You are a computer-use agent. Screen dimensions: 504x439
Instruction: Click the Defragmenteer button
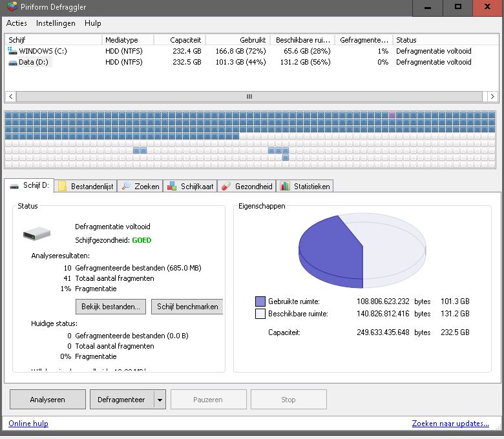[x=121, y=400]
